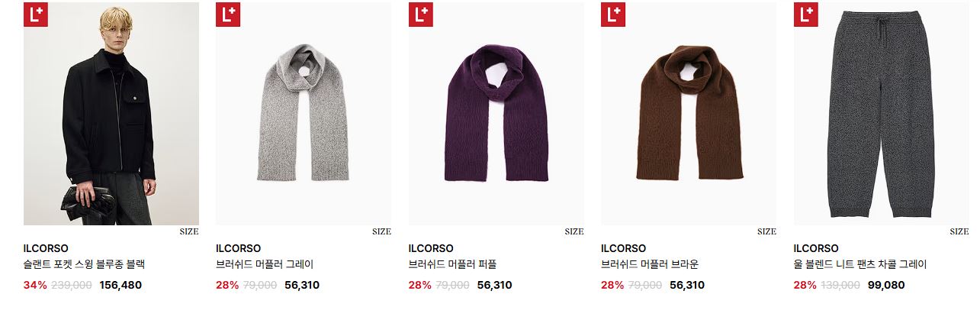Viewport: 980px width, 320px height.
Task: Show SIZE options under the purple muffler
Action: (574, 231)
